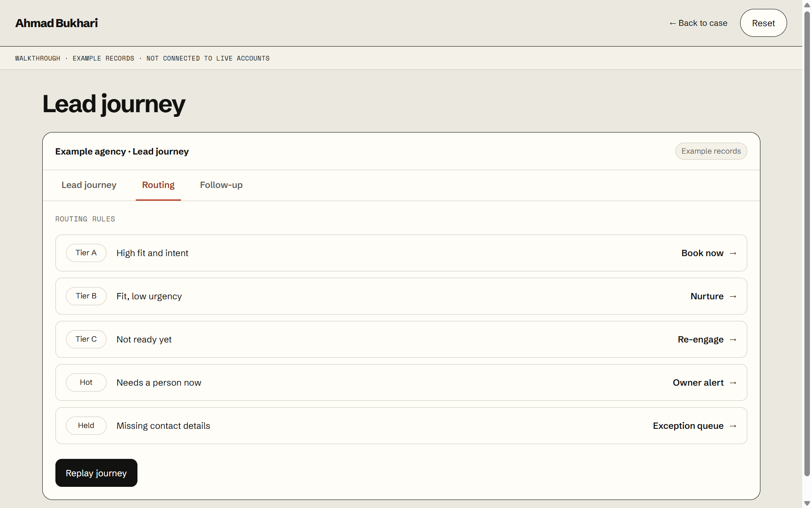Click the page scrollbar down arrow

click(x=807, y=503)
